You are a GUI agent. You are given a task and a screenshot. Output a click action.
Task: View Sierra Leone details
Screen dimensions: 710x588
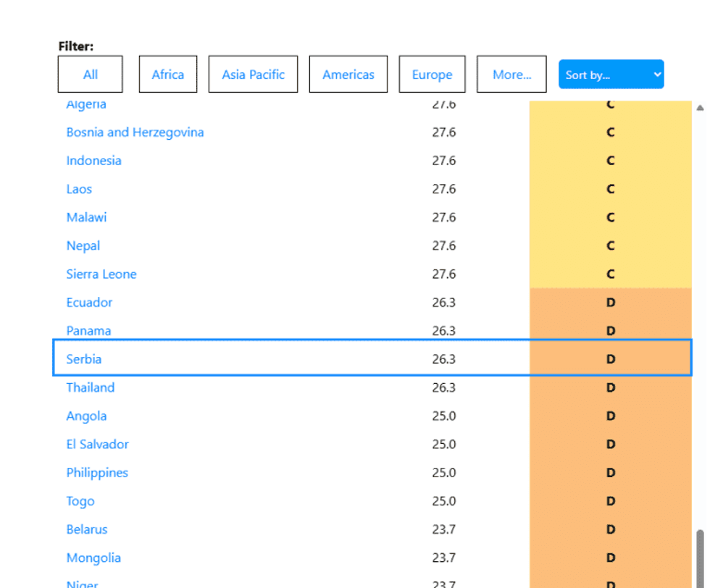[101, 274]
